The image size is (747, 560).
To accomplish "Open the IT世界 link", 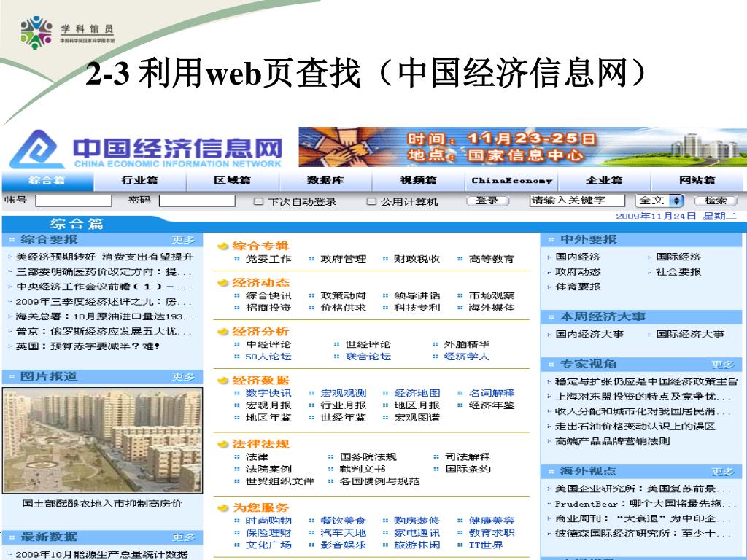I will (x=485, y=545).
